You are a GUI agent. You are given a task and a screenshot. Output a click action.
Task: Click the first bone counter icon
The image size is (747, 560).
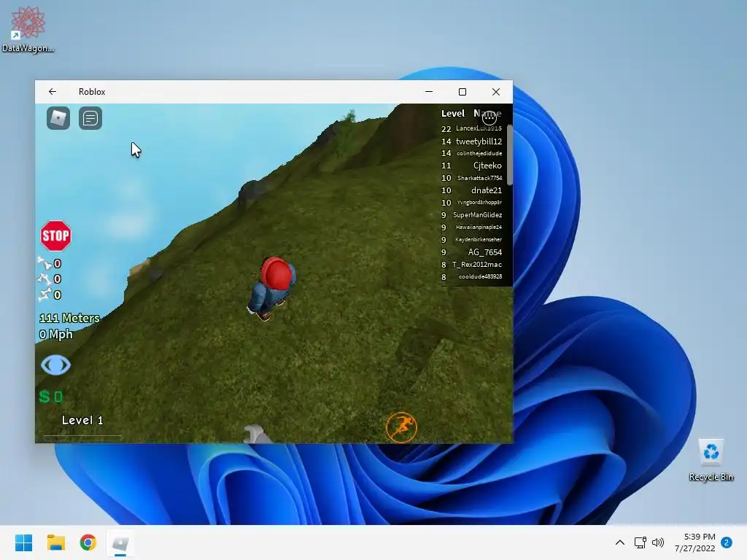coord(44,263)
